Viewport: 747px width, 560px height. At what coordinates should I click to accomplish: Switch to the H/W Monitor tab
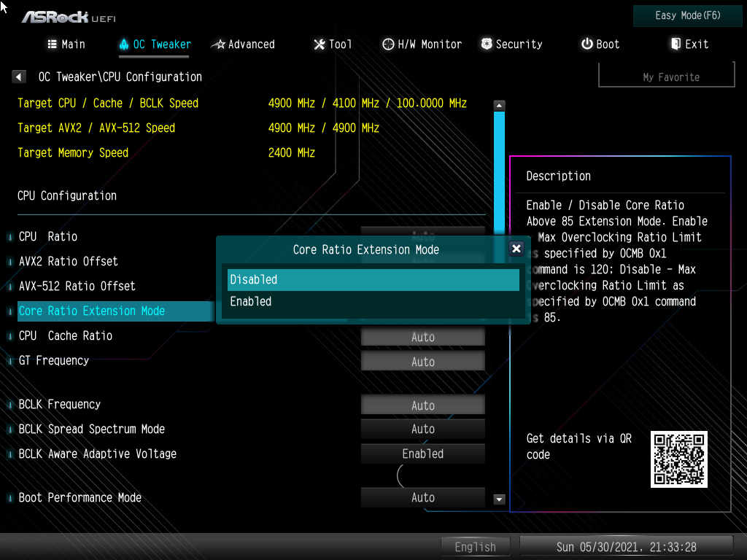(x=422, y=44)
